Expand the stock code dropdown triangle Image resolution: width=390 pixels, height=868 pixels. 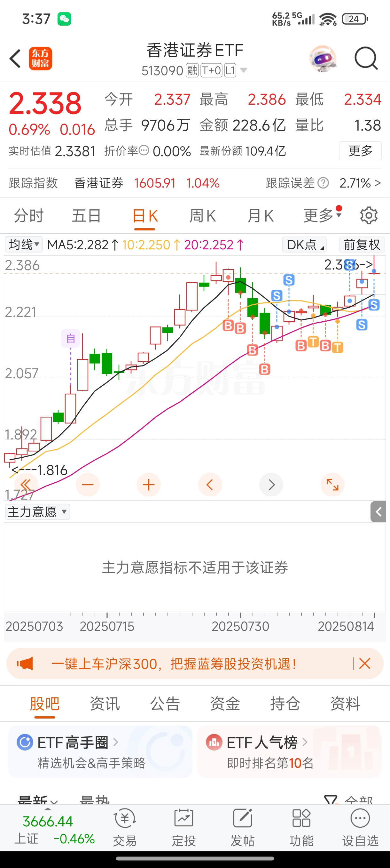(x=244, y=70)
